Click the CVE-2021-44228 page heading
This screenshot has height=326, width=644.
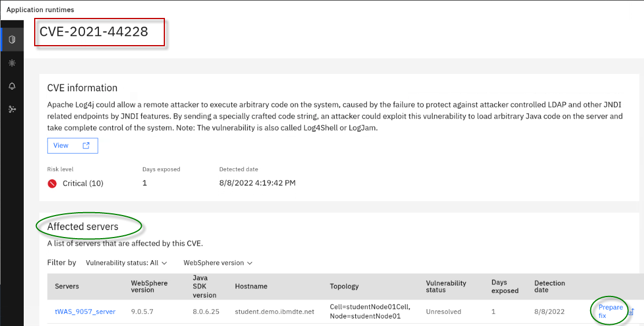[94, 32]
